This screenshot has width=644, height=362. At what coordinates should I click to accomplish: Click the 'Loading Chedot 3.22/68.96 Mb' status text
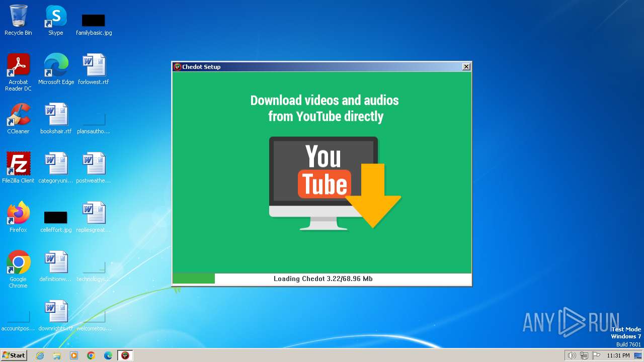coord(323,279)
